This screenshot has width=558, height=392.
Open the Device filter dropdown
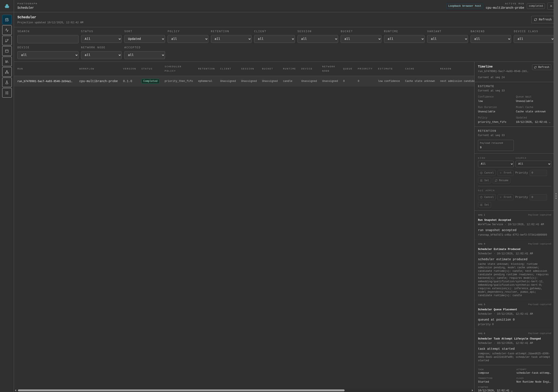coord(48,55)
